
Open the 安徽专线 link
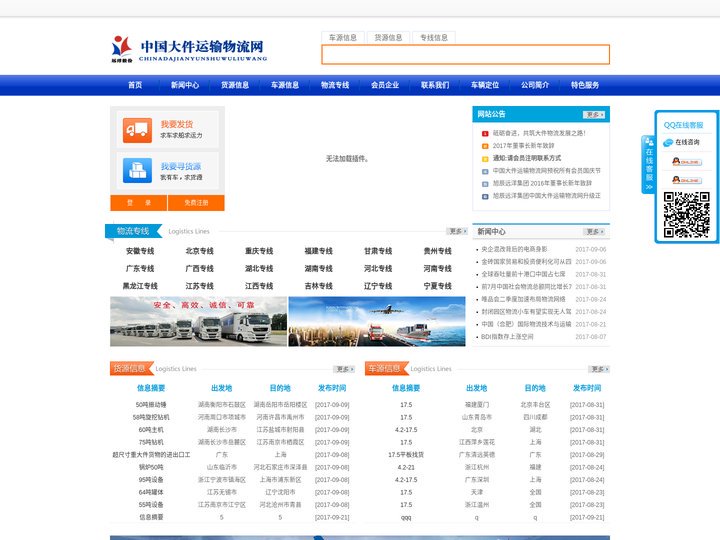[x=140, y=251]
